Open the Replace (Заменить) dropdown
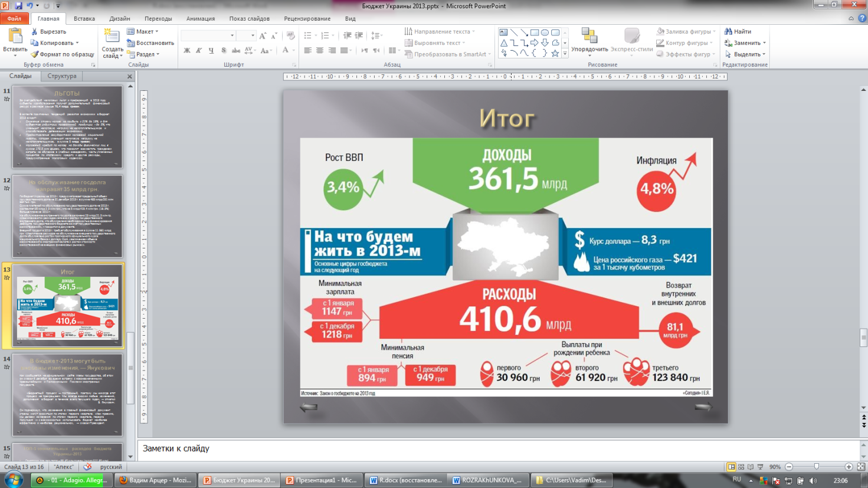 [745, 43]
